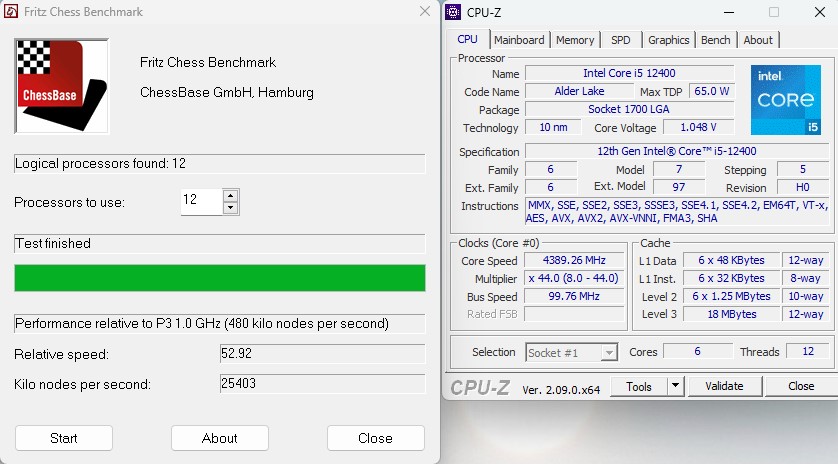Click the L1 Data value 6 x 48 KBytes
This screenshot has height=464, width=838.
[731, 260]
